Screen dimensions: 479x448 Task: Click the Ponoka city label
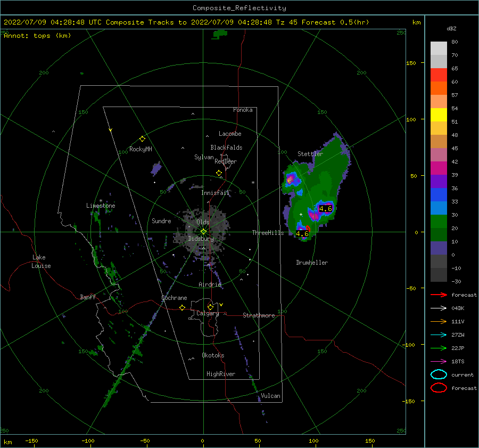(243, 110)
